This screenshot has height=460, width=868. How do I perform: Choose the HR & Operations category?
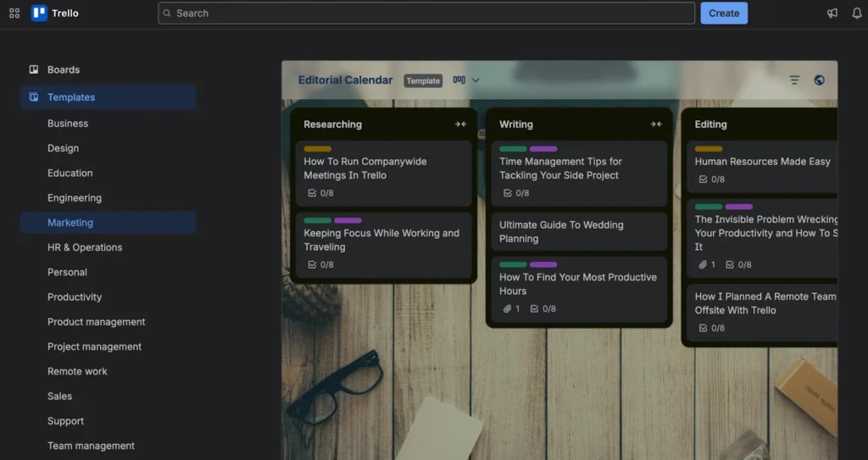pyautogui.click(x=85, y=247)
